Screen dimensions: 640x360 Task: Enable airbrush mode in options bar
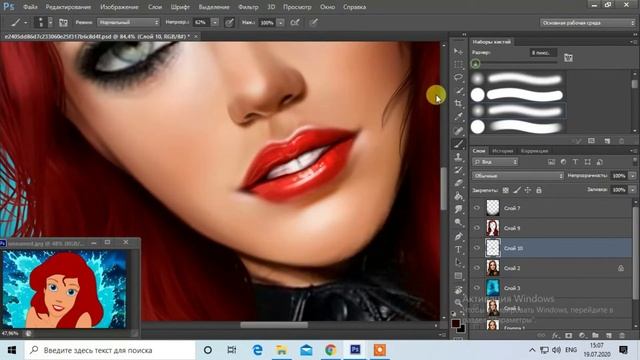pyautogui.click(x=295, y=22)
